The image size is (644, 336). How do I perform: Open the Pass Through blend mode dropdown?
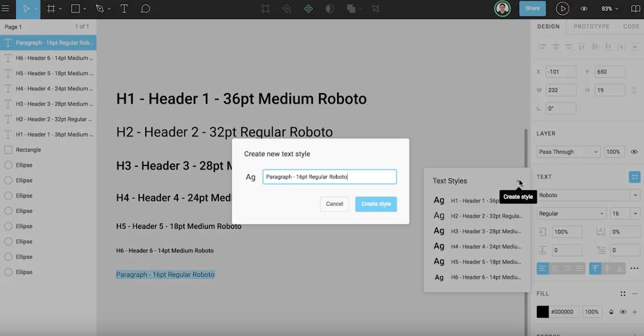[568, 152]
